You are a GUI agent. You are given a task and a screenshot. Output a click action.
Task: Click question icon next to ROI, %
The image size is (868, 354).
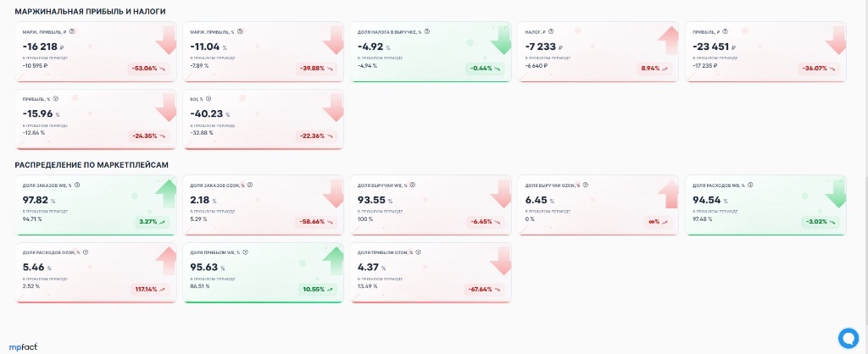pos(209,99)
